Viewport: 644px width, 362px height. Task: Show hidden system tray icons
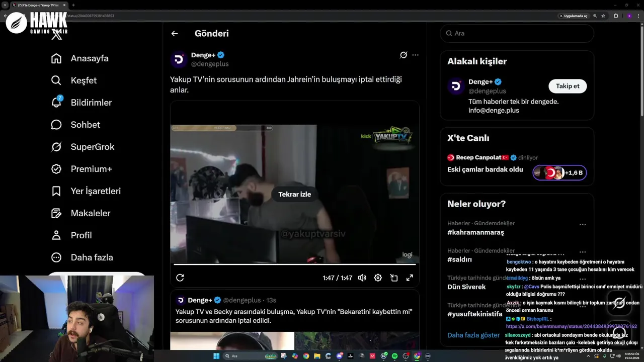click(x=589, y=356)
